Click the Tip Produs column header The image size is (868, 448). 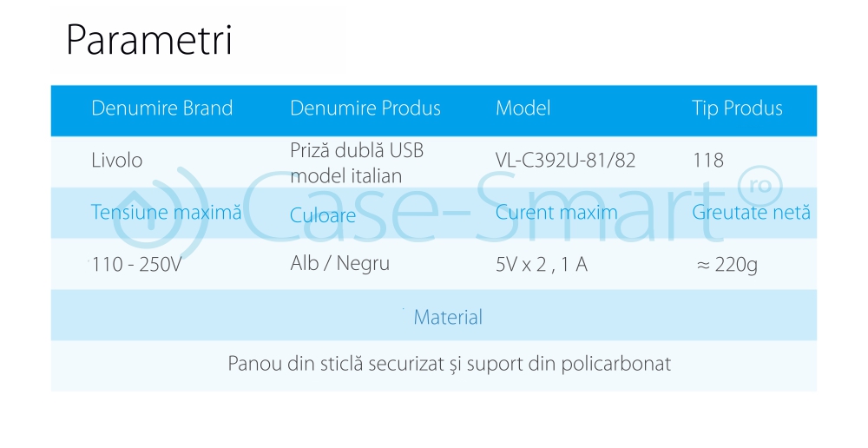click(737, 109)
